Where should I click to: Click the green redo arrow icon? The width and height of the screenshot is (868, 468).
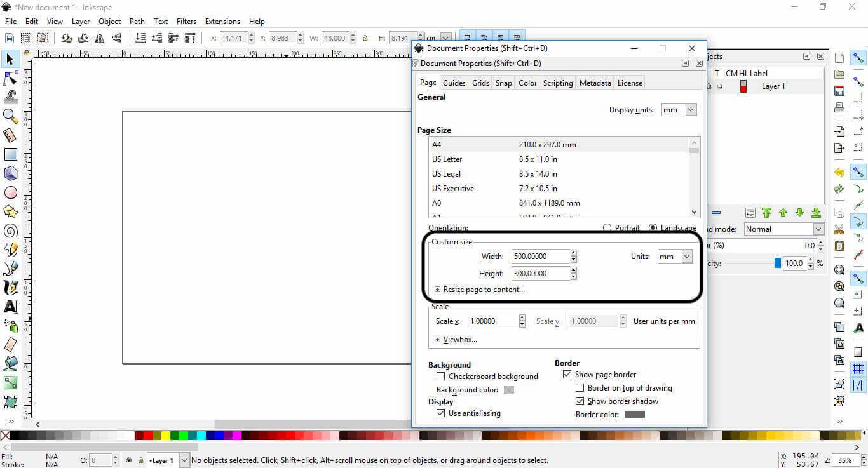(839, 189)
